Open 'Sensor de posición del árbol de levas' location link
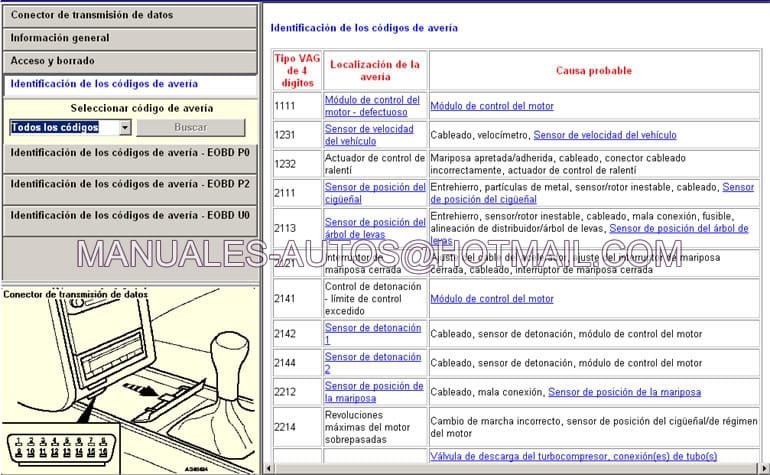The width and height of the screenshot is (770, 475). [375, 228]
